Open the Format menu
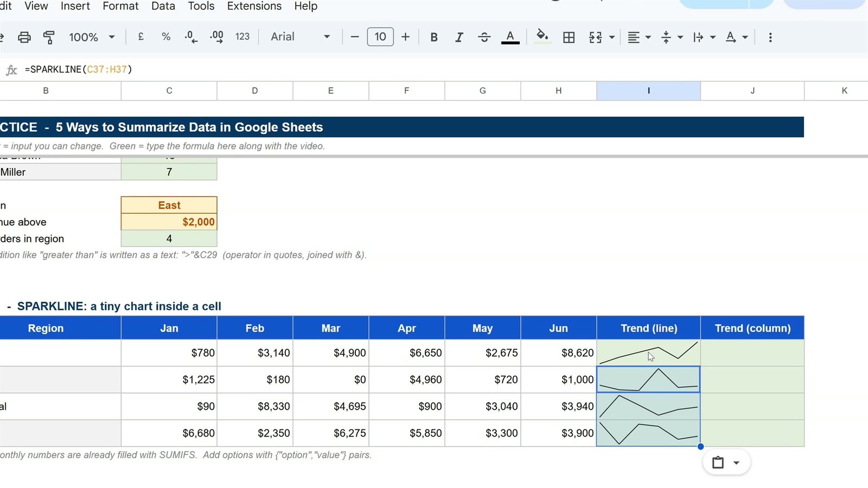This screenshot has width=868, height=488. (x=120, y=6)
